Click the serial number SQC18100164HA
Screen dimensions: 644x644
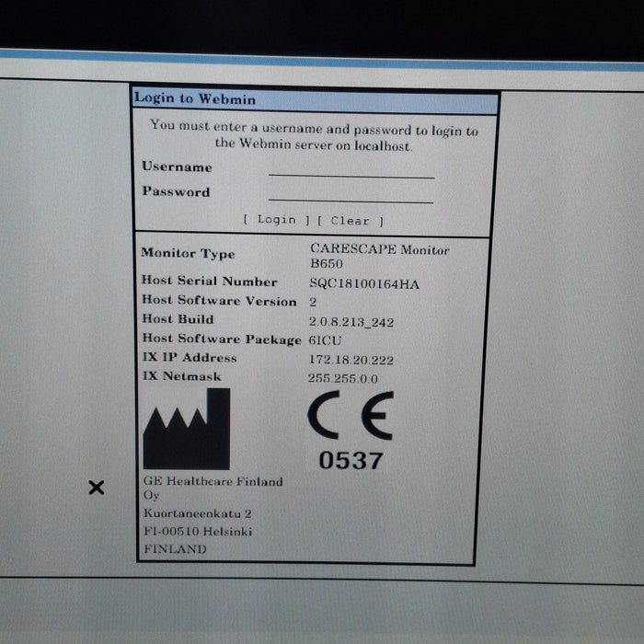364,283
